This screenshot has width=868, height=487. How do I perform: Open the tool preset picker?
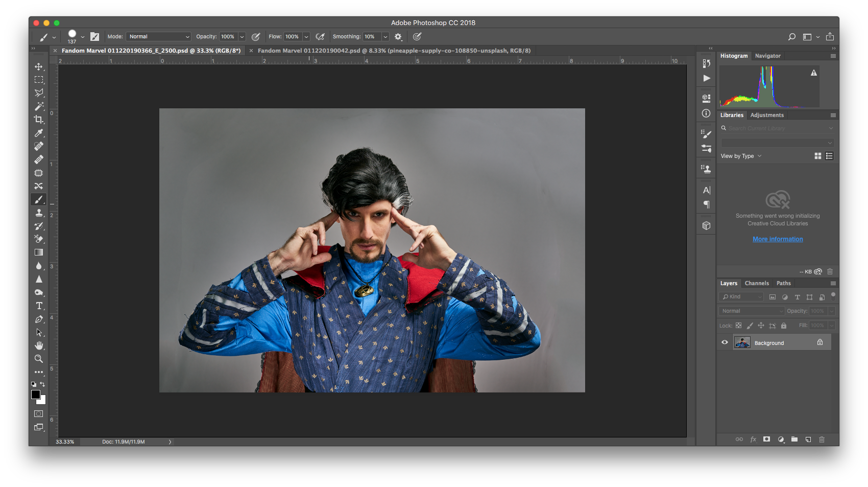47,37
